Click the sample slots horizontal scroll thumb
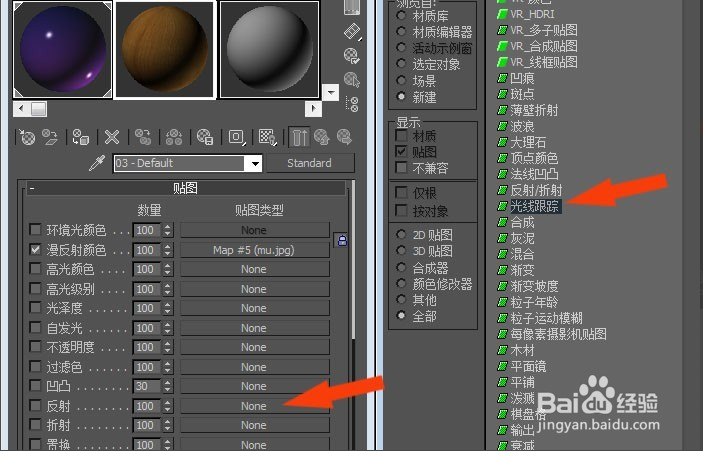703x451 pixels. [39, 108]
